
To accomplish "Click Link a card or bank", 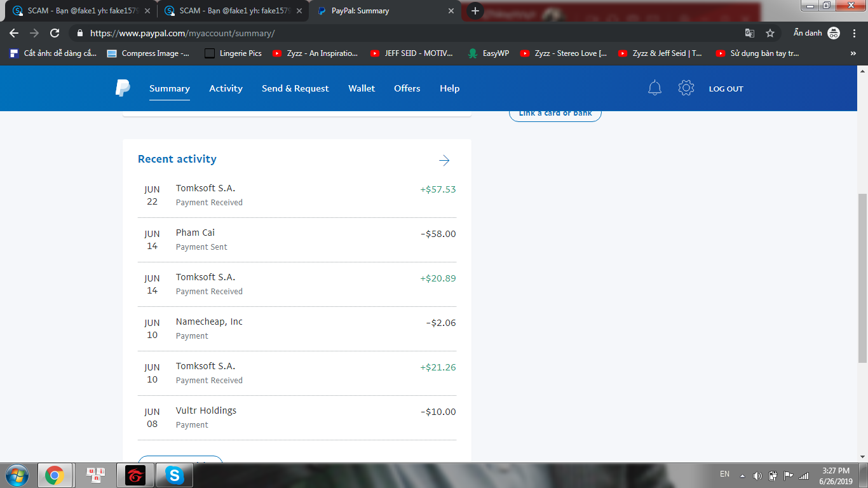I will [x=555, y=114].
